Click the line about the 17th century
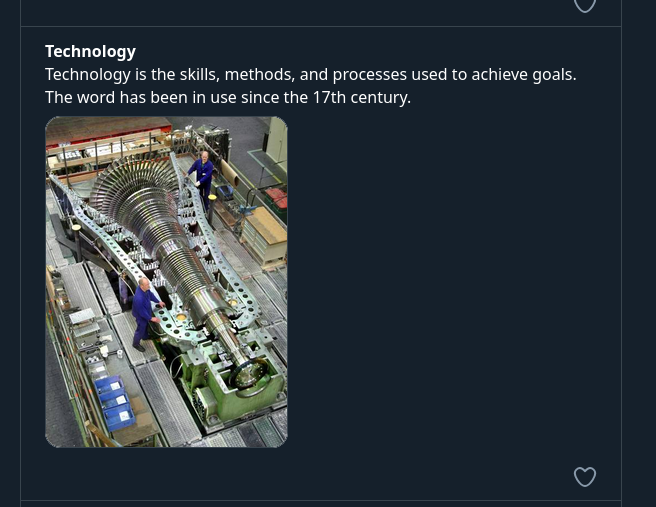656x507 pixels. [x=228, y=97]
